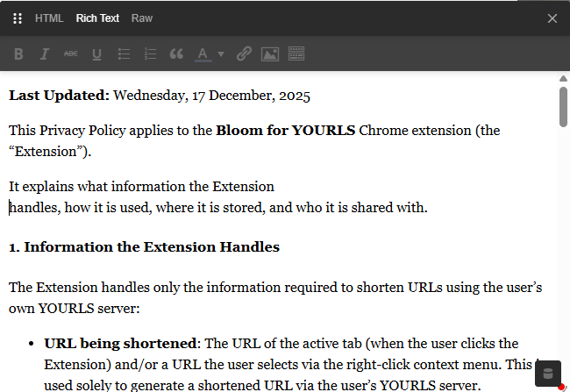
Task: Insert an image
Action: tap(270, 54)
